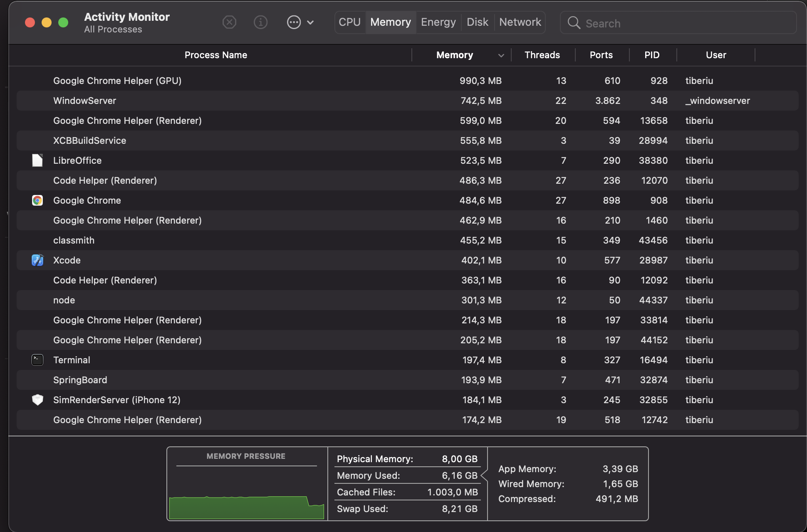Toggle Memory column sort order arrow
Screen dimensions: 807x532
501,55
